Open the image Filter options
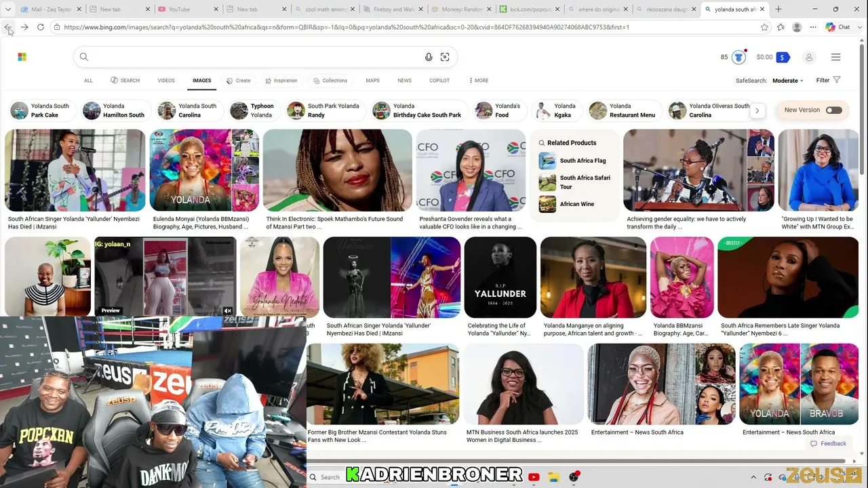868x488 pixels. click(x=828, y=80)
